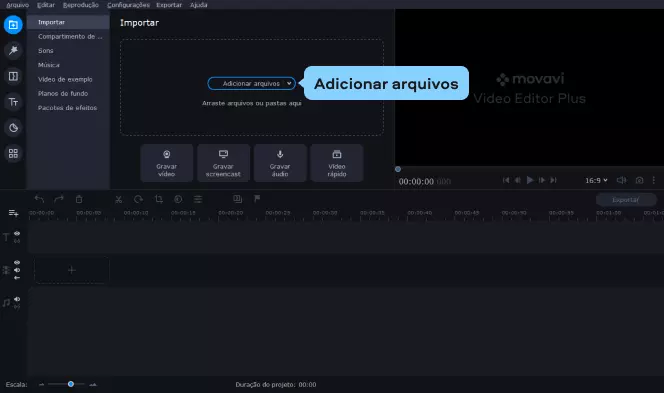This screenshot has height=393, width=664.
Task: Click the plus placeholder on video track
Action: (x=72, y=270)
